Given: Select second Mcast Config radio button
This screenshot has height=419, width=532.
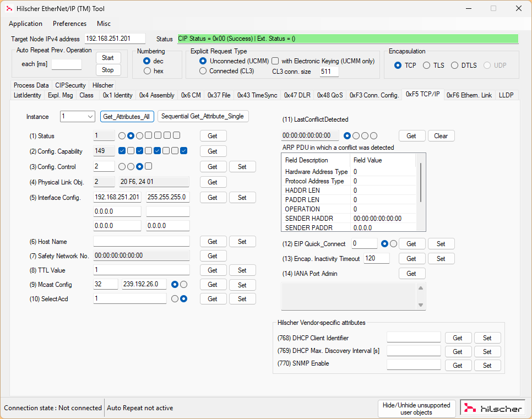Looking at the screenshot, I should coord(183,285).
